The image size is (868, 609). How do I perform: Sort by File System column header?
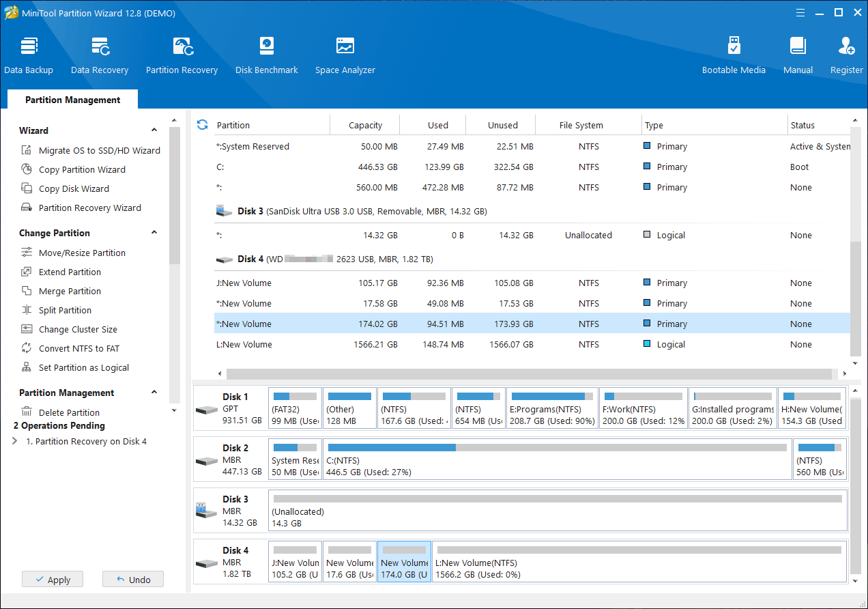tap(589, 125)
